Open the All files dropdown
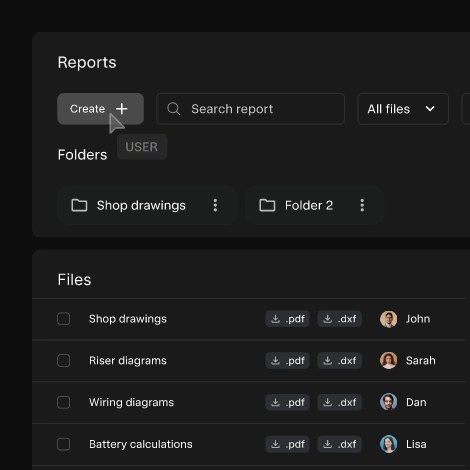The image size is (470, 470). tap(403, 109)
